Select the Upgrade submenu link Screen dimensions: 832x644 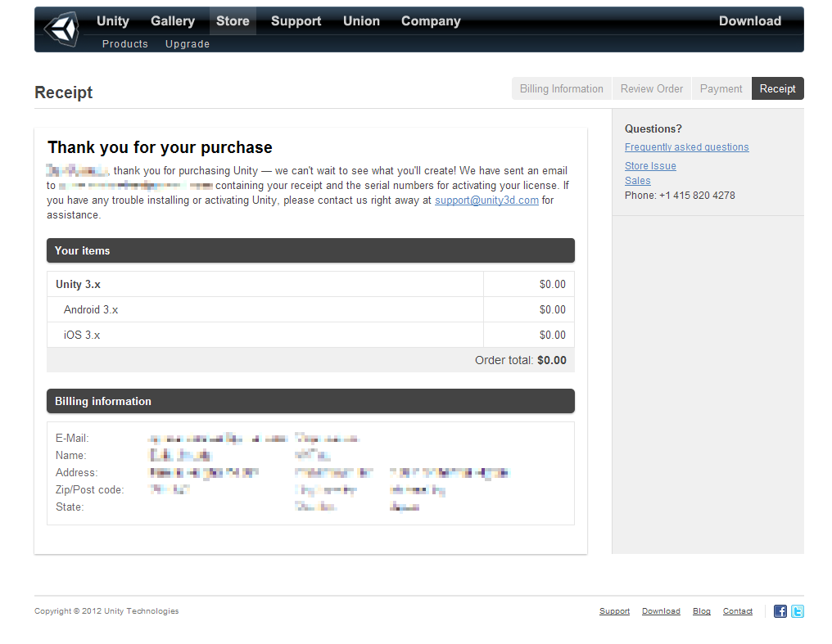point(188,44)
